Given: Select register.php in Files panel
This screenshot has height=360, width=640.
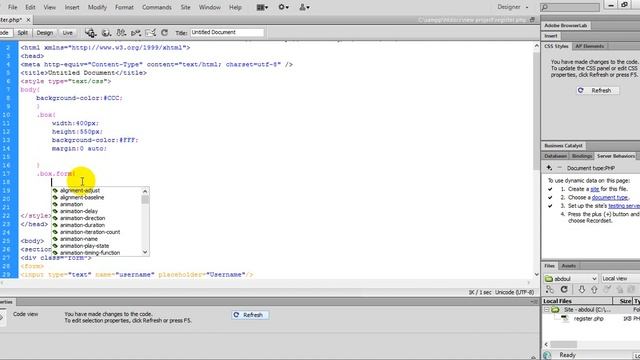Looking at the screenshot, I should 588,319.
